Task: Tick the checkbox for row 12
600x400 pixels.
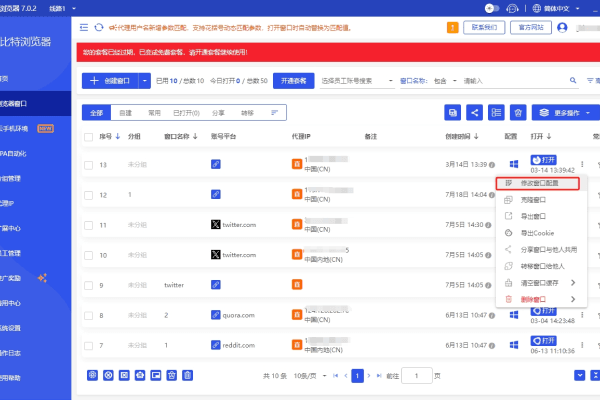Action: tap(88, 195)
